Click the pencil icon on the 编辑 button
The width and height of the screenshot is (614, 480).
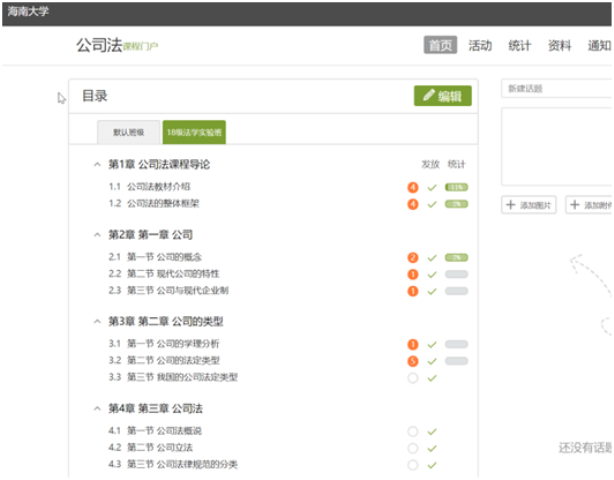(x=429, y=96)
